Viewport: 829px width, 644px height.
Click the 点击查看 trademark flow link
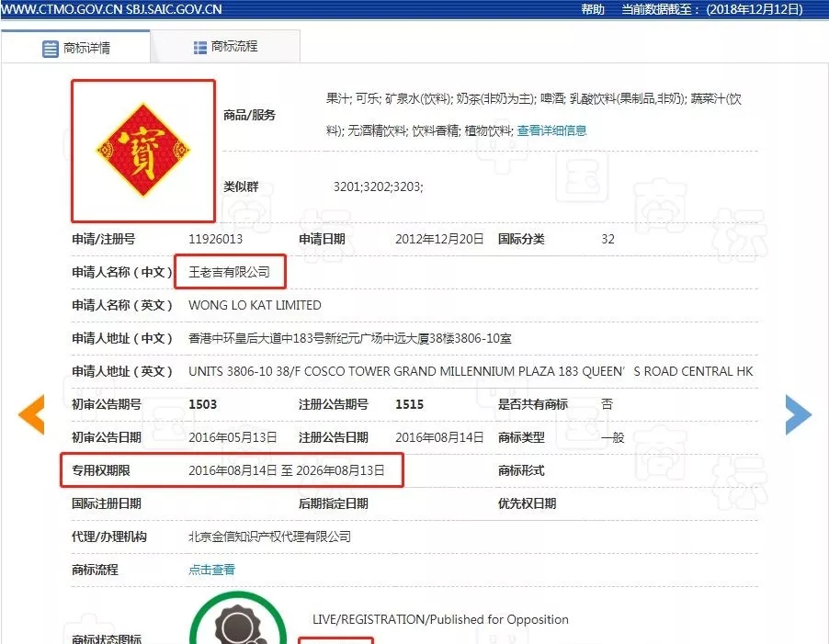click(211, 570)
